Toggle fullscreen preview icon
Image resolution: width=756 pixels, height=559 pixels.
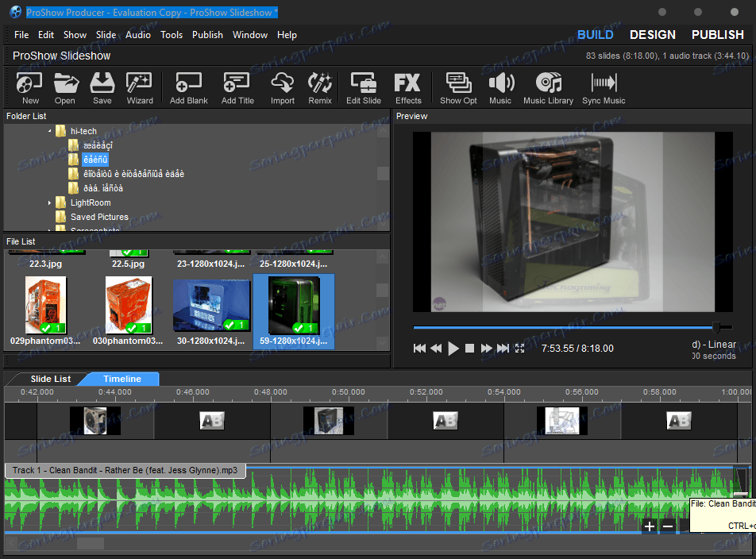(519, 349)
